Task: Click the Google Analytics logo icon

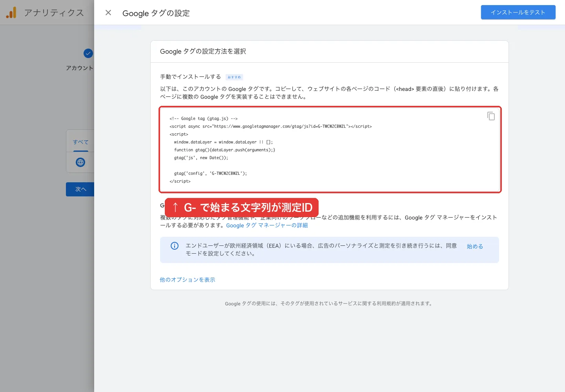Action: [x=11, y=13]
